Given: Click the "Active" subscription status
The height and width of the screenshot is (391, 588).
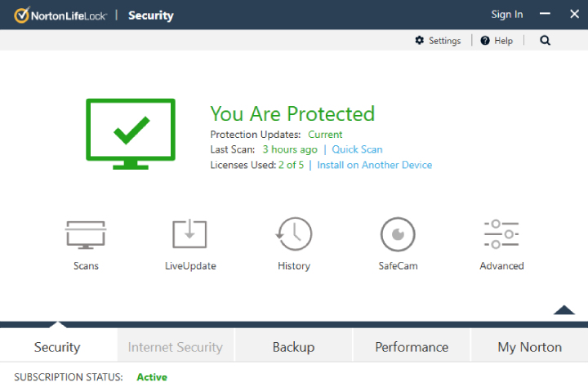Looking at the screenshot, I should 152,377.
